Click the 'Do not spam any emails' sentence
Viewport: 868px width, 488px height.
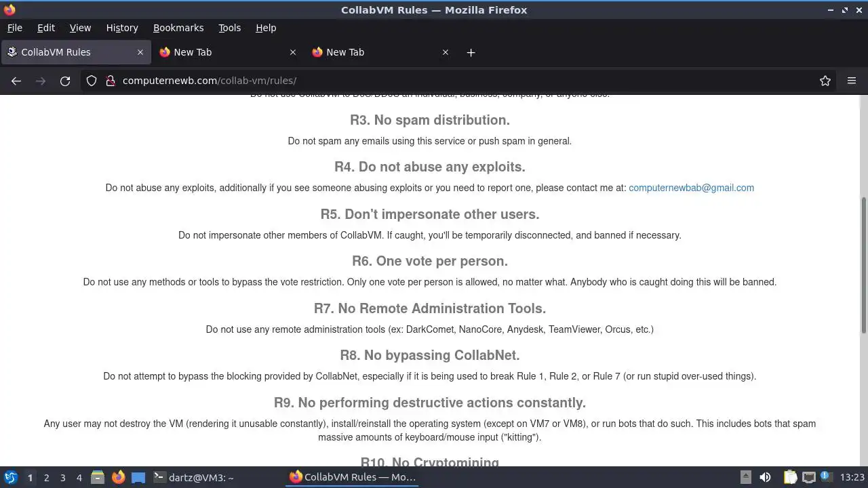[x=430, y=141]
